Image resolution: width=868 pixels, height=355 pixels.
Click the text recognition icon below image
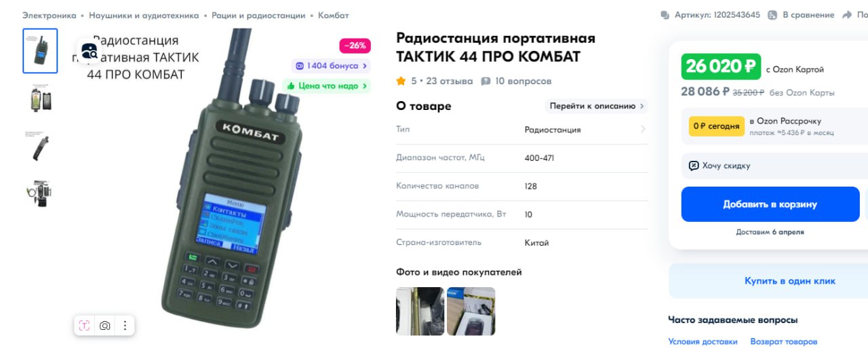click(84, 326)
